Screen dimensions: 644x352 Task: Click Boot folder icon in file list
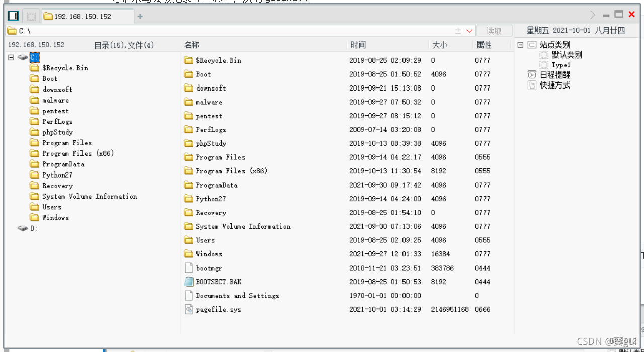coord(189,74)
